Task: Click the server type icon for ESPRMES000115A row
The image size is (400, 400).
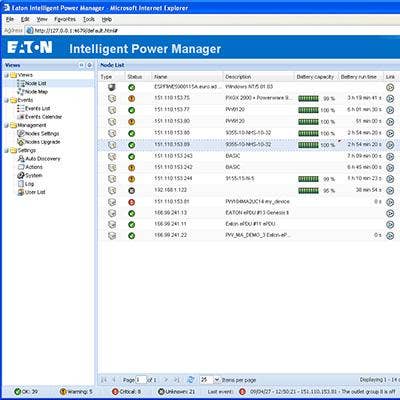Action: (112, 87)
